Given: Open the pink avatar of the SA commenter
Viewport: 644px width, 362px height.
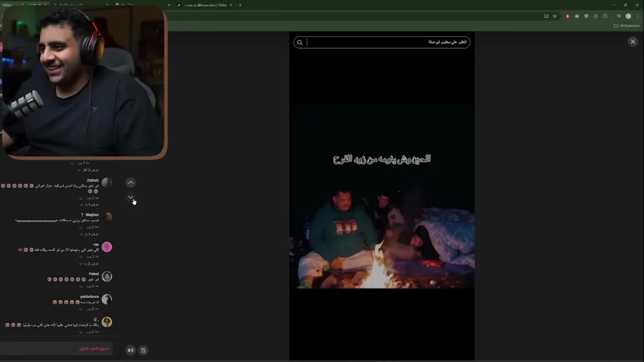Looking at the screenshot, I should pyautogui.click(x=107, y=247).
